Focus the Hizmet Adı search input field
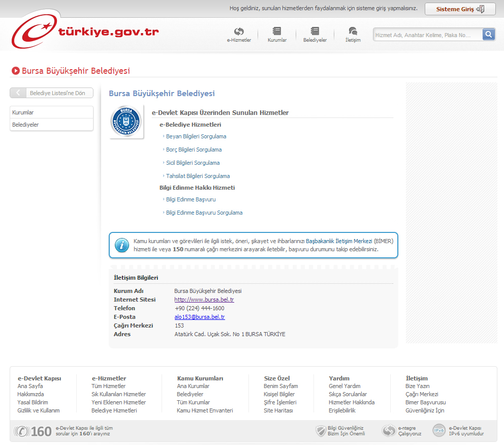This screenshot has height=445, width=504. click(427, 35)
